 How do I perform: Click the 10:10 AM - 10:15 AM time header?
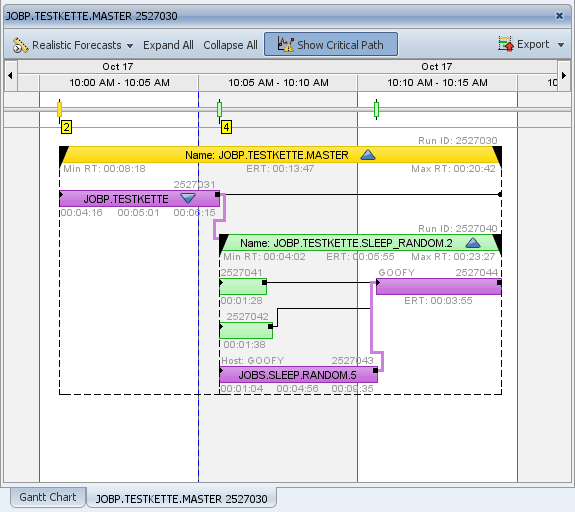(x=437, y=83)
